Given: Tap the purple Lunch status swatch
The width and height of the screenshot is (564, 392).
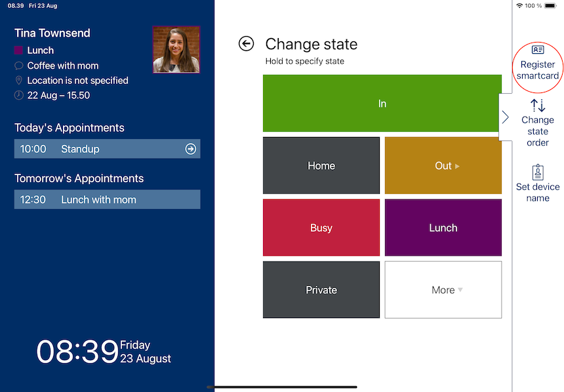Looking at the screenshot, I should [18, 50].
